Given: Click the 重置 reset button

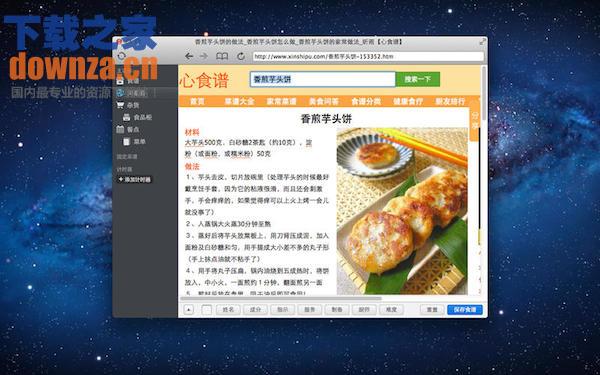Looking at the screenshot, I should pos(432,310).
